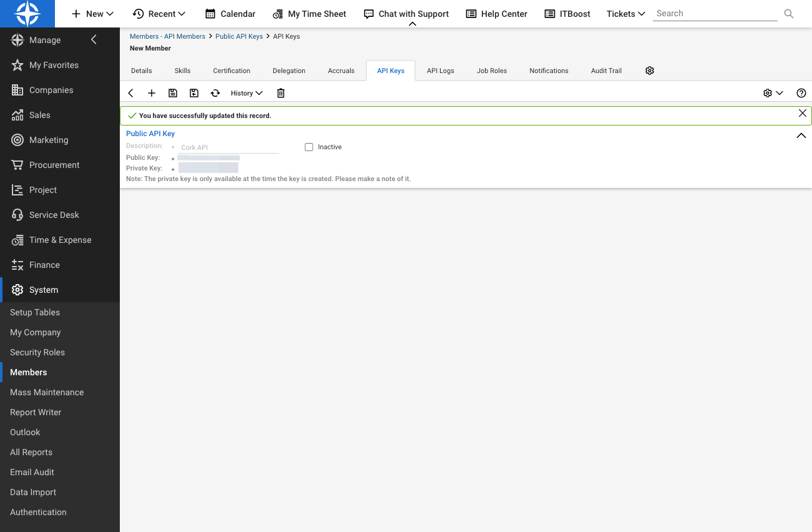This screenshot has width=812, height=532.
Task: Click the Search input field
Action: point(715,13)
